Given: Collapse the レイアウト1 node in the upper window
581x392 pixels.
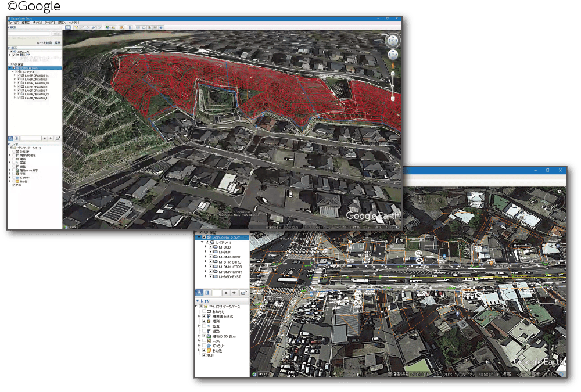Looking at the screenshot, I should [x=13, y=72].
